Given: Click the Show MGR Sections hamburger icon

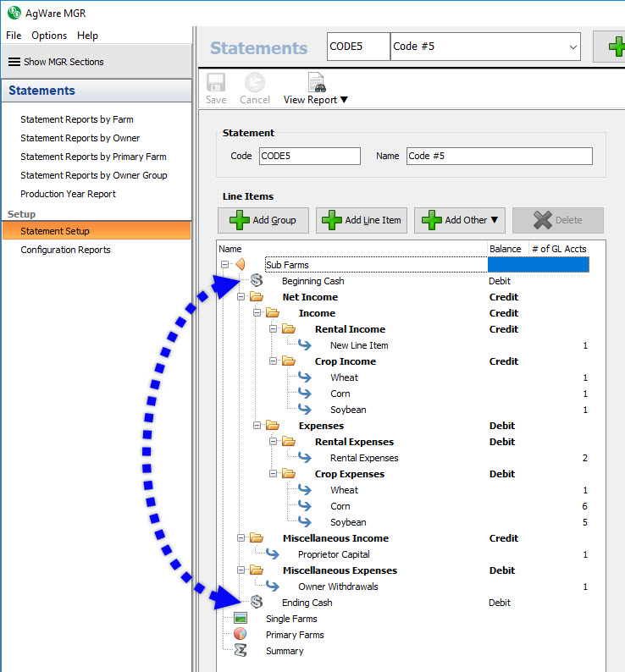Looking at the screenshot, I should click(14, 62).
